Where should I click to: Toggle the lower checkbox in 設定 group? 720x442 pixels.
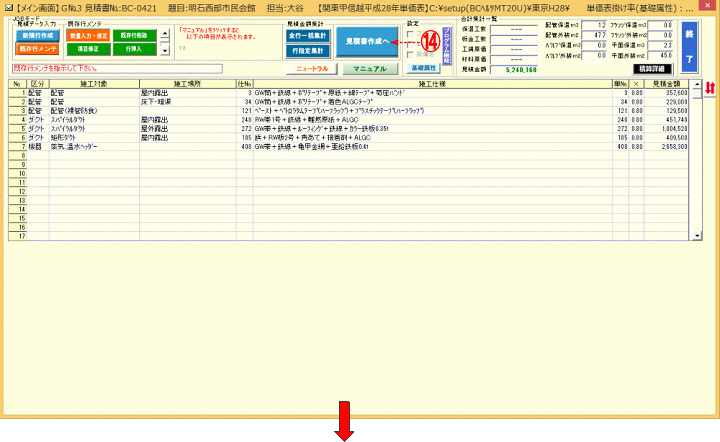click(x=411, y=54)
